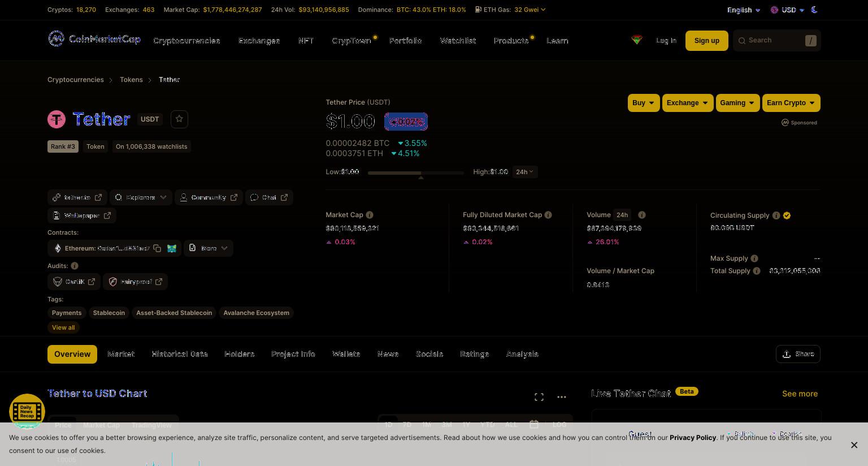
Task: Change the 24h price range period
Action: click(x=524, y=172)
